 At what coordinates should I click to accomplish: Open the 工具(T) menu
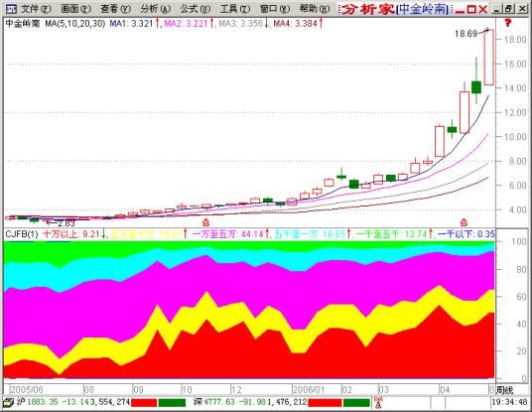(235, 9)
